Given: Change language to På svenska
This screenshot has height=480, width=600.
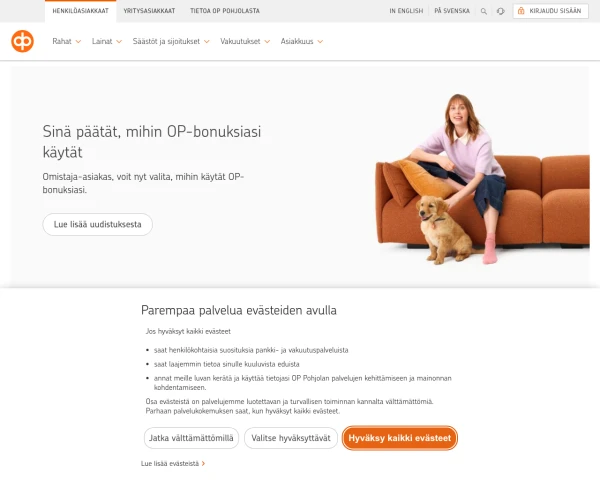Looking at the screenshot, I should [452, 11].
